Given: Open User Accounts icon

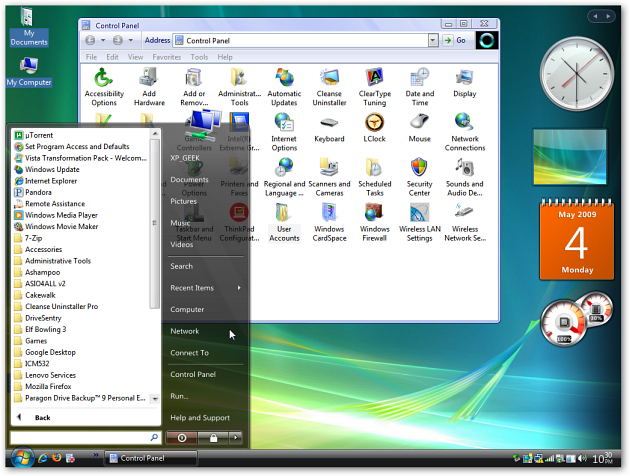Looking at the screenshot, I should point(284,223).
